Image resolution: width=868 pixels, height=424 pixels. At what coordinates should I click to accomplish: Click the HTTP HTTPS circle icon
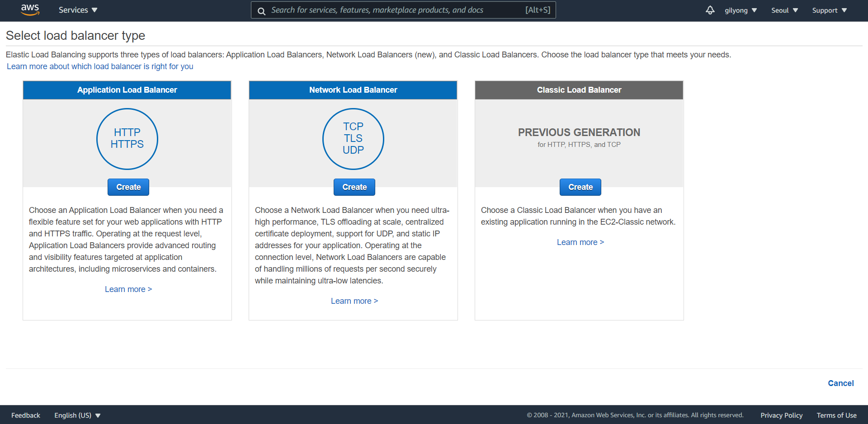(x=127, y=139)
